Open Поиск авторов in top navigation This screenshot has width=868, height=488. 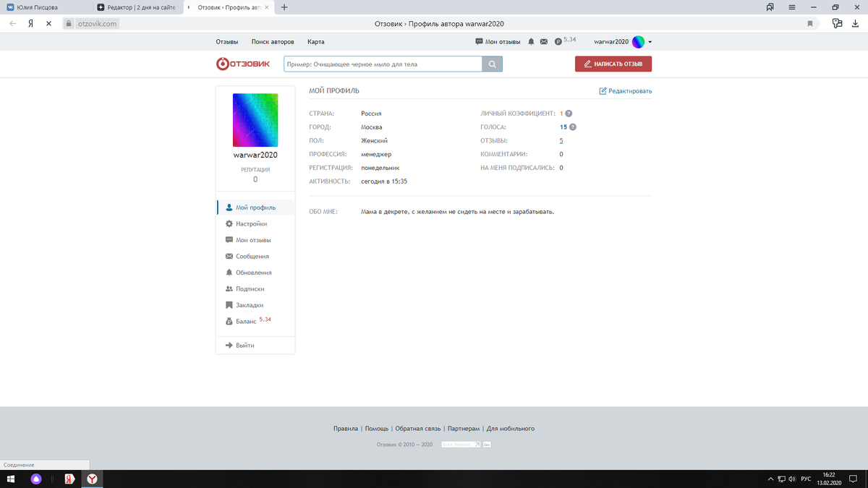273,42
